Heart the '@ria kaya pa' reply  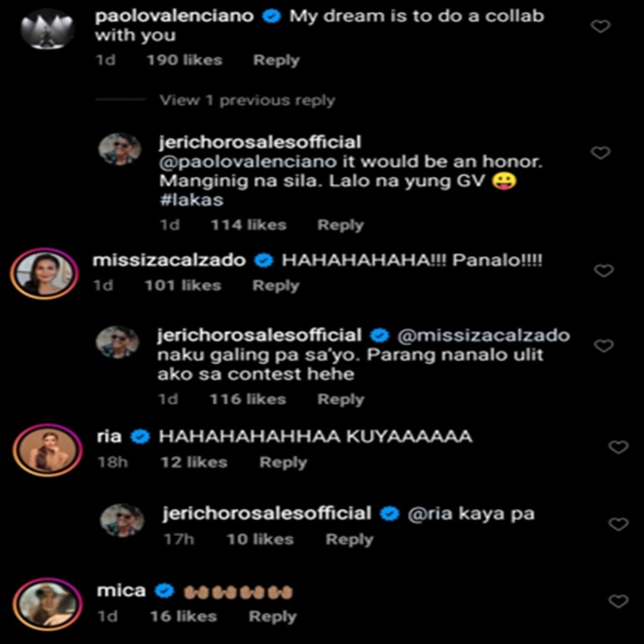618,524
